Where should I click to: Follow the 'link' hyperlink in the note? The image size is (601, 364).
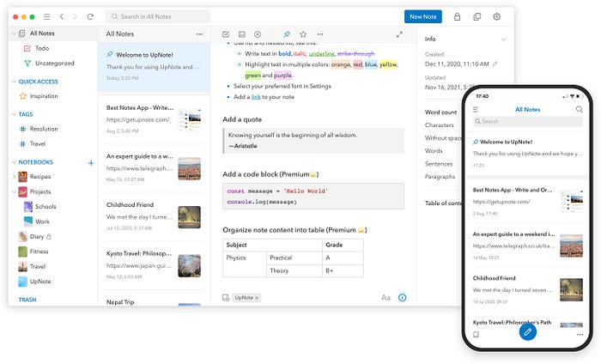[256, 97]
